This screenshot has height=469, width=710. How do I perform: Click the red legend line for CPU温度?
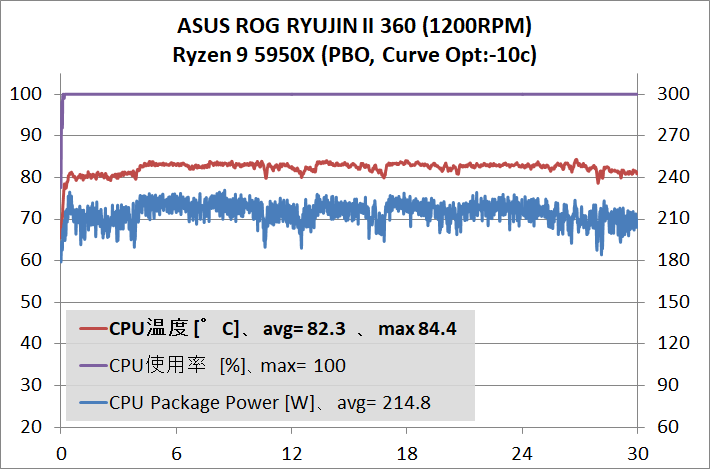tap(93, 328)
